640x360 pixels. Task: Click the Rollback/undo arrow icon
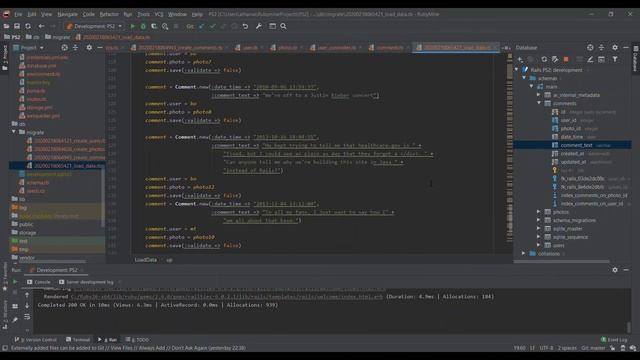pos(245,26)
